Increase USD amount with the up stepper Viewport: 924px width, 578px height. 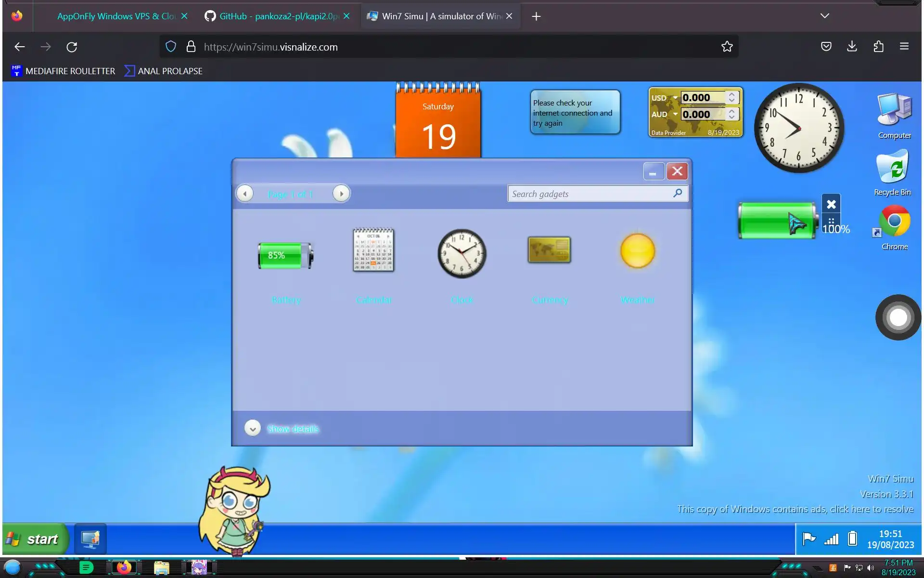coord(731,94)
